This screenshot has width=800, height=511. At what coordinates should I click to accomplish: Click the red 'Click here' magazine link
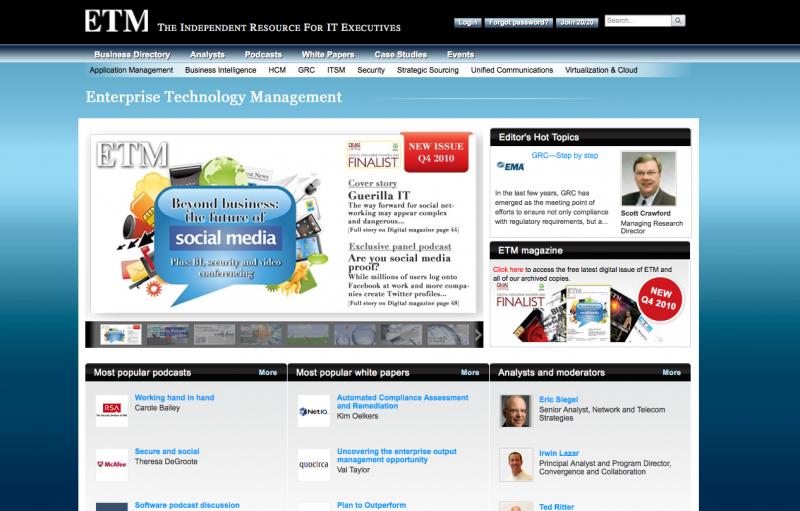click(x=508, y=269)
